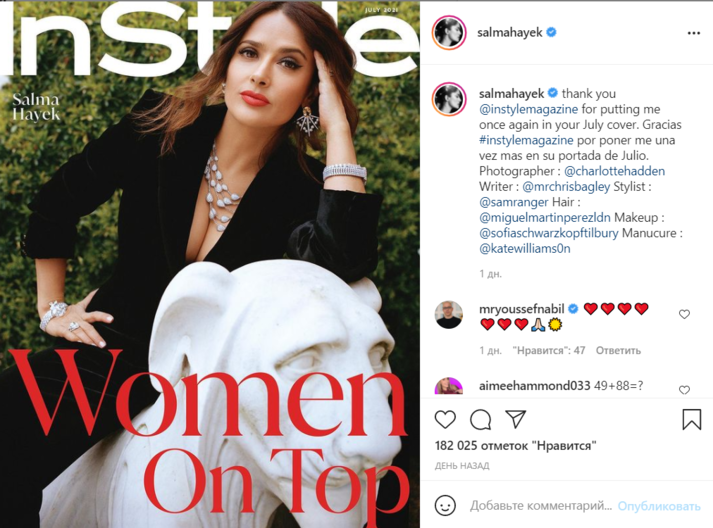
Task: Open the aimeehammond033 commenter username
Action: point(534,386)
